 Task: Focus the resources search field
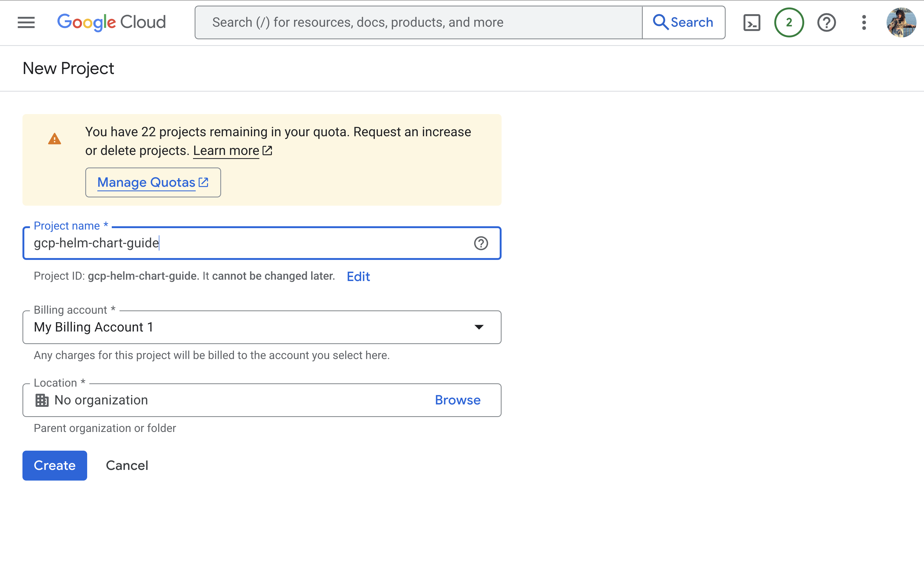point(418,22)
